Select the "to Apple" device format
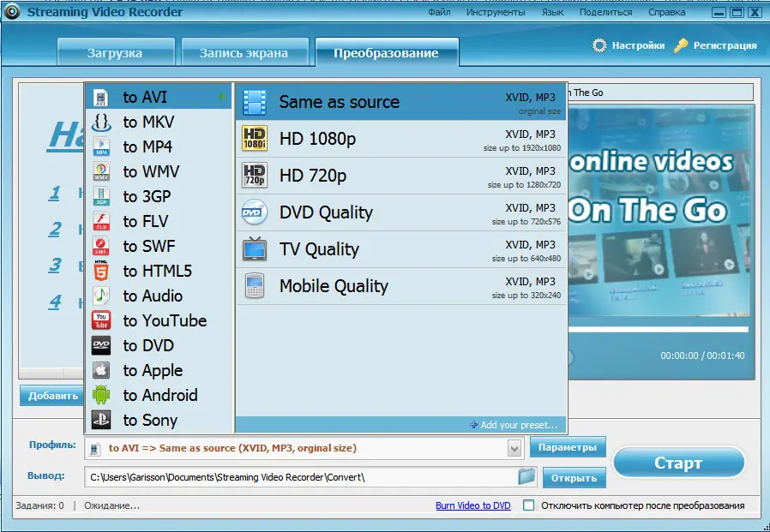 pos(99,370)
